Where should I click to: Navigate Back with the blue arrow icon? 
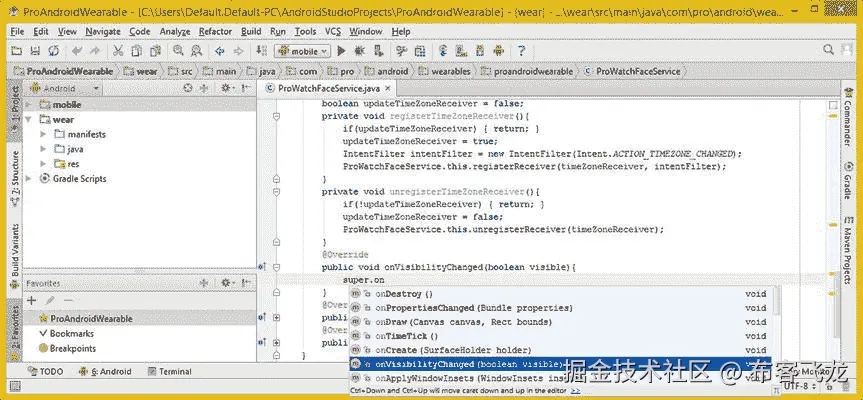(x=220, y=51)
